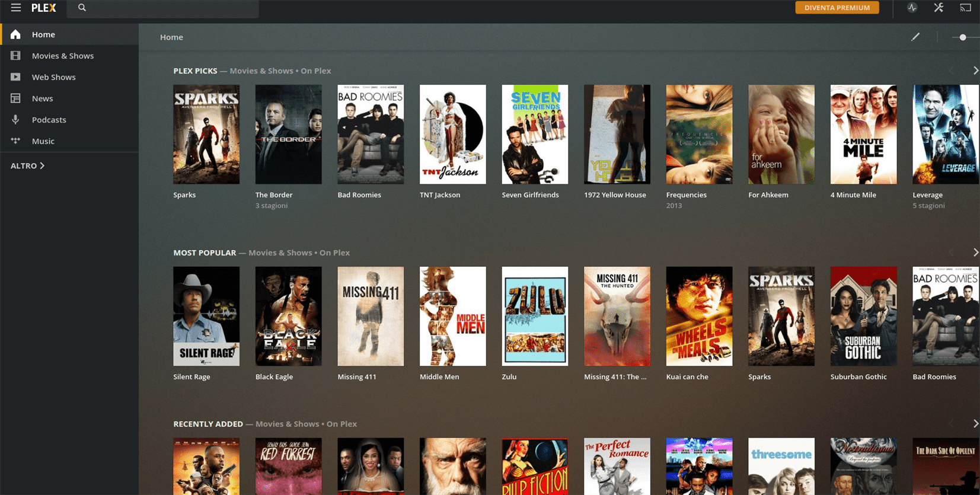Image resolution: width=980 pixels, height=495 pixels.
Task: Click the News sidebar icon
Action: pyautogui.click(x=15, y=98)
